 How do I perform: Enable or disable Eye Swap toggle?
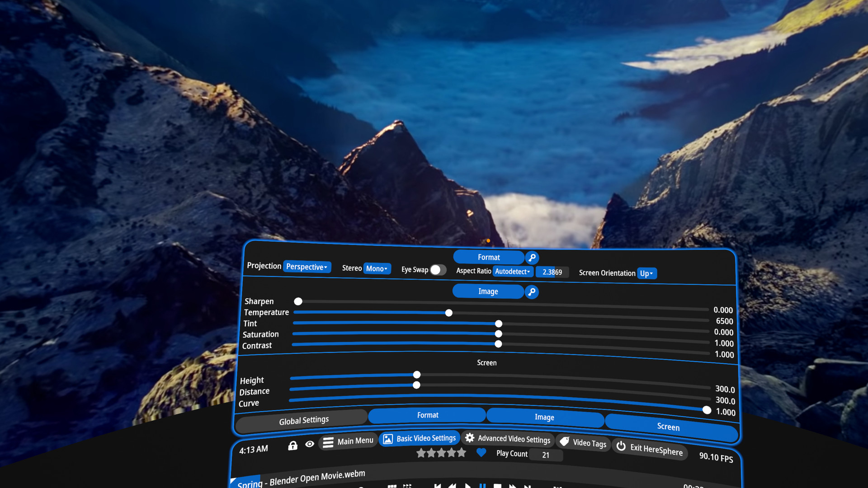point(438,270)
